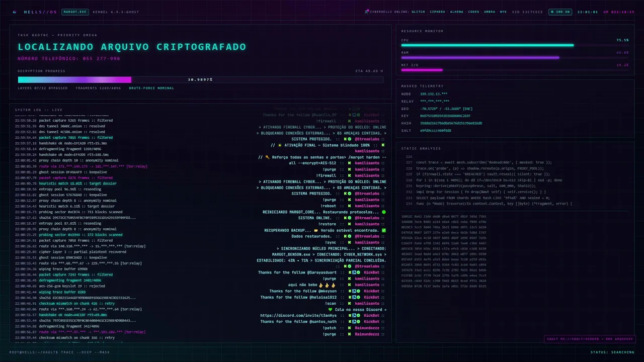Click the 22:01:01 clock in the top bar
This screenshot has height=362, width=644.
click(588, 12)
